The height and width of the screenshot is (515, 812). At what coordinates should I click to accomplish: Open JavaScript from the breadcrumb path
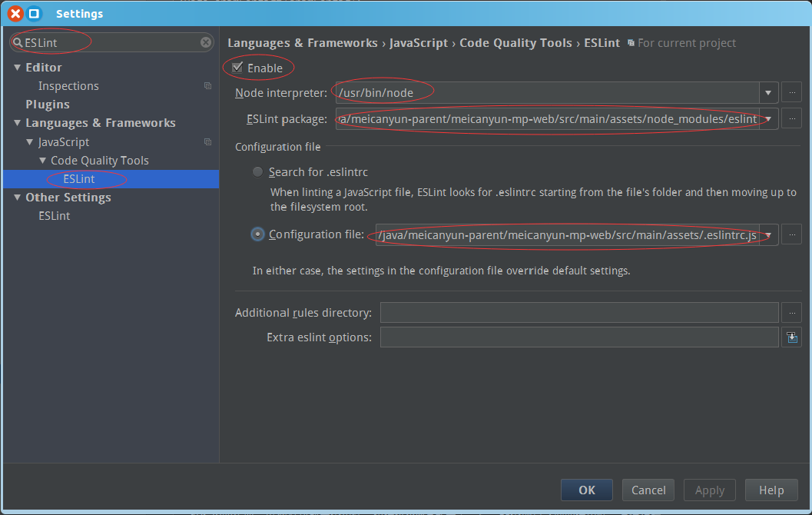[x=418, y=42]
